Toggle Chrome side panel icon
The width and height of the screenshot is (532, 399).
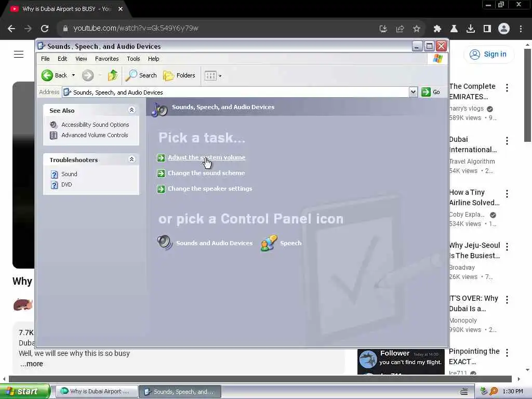pyautogui.click(x=487, y=29)
